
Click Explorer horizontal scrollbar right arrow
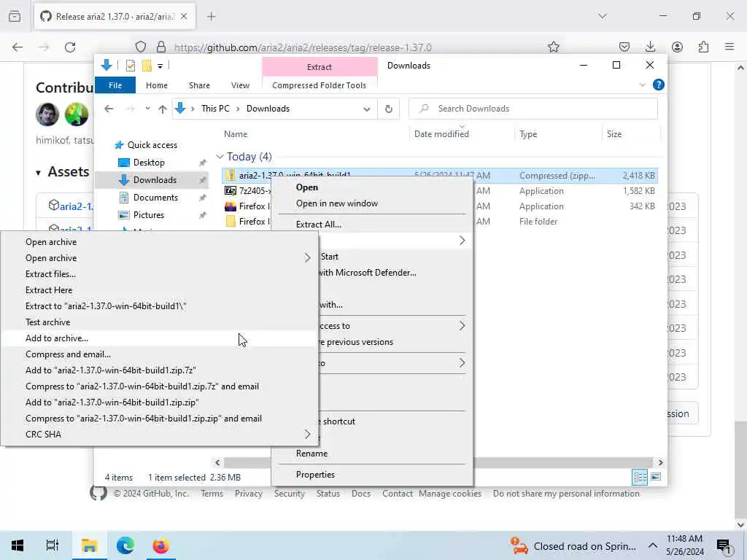[660, 462]
